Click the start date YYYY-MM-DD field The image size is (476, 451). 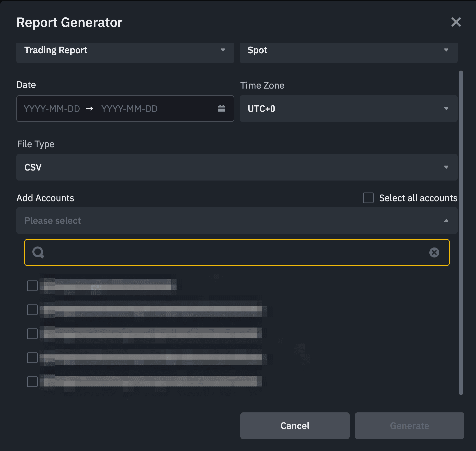point(52,109)
